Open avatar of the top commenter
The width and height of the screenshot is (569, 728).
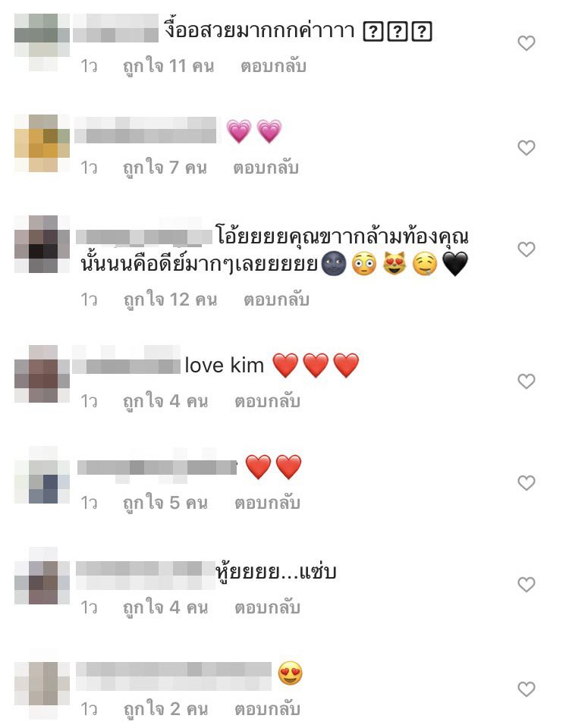point(42,42)
